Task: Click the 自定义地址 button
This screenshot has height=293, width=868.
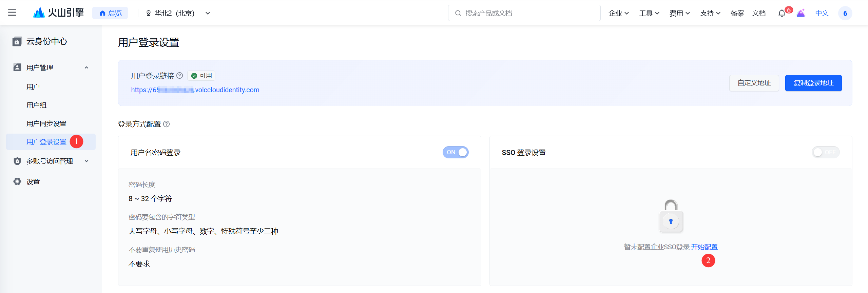Action: click(x=754, y=83)
